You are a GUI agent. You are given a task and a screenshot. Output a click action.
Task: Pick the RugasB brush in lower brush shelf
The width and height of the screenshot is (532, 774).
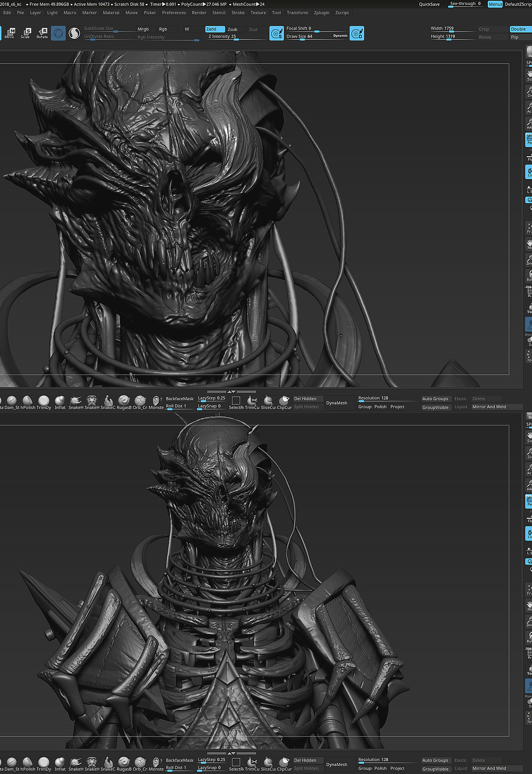pyautogui.click(x=124, y=764)
